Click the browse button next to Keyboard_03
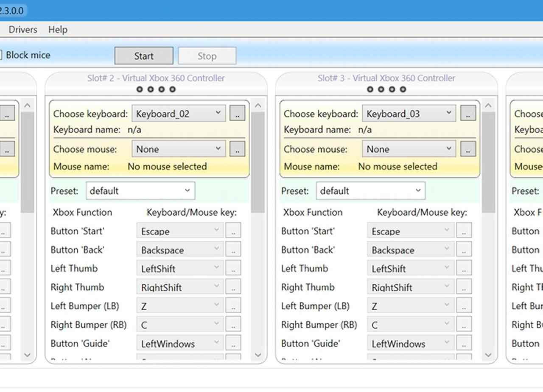This screenshot has width=543, height=392. click(468, 114)
